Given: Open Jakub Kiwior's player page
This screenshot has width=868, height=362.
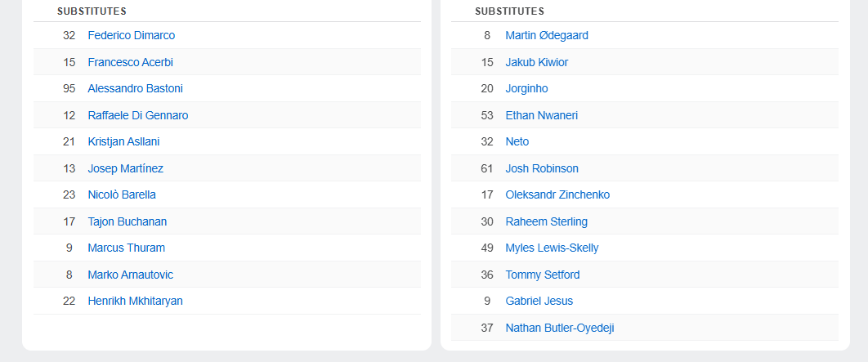Looking at the screenshot, I should (536, 62).
